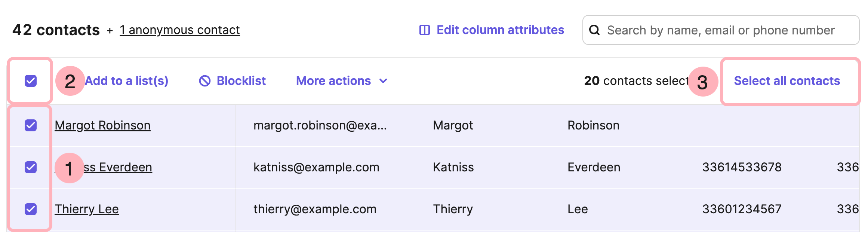868x232 pixels.
Task: Click the Blocklist circle-slash icon
Action: click(x=205, y=81)
